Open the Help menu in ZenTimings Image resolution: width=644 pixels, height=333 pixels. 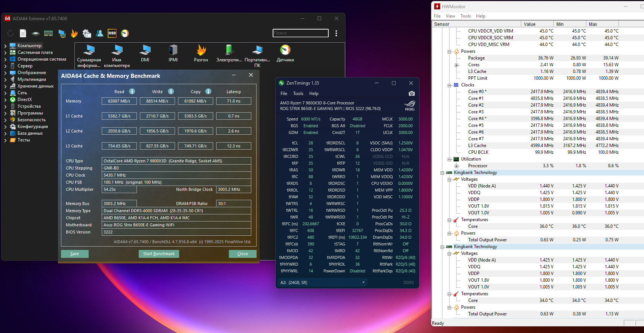click(314, 94)
